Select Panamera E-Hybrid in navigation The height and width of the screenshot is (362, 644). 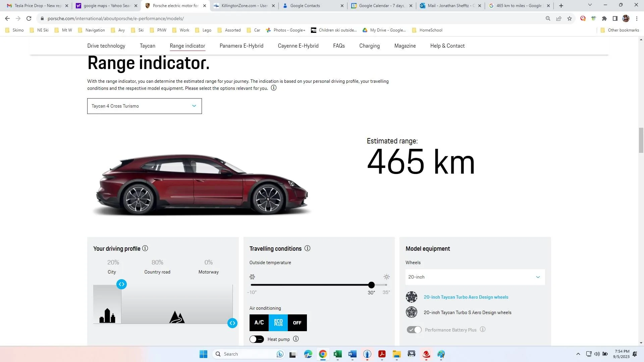tap(241, 46)
